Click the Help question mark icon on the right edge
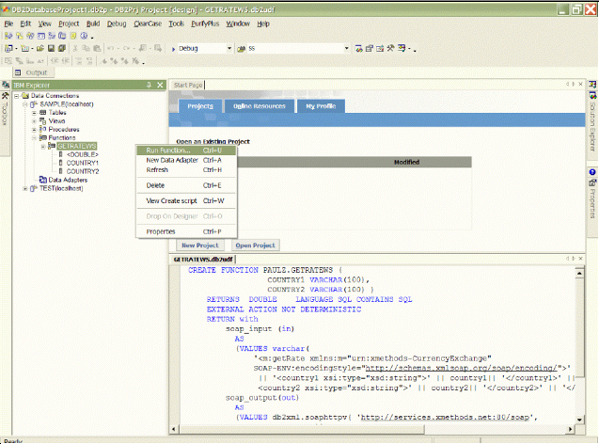Screen dimensions: 599x444 coord(592,172)
